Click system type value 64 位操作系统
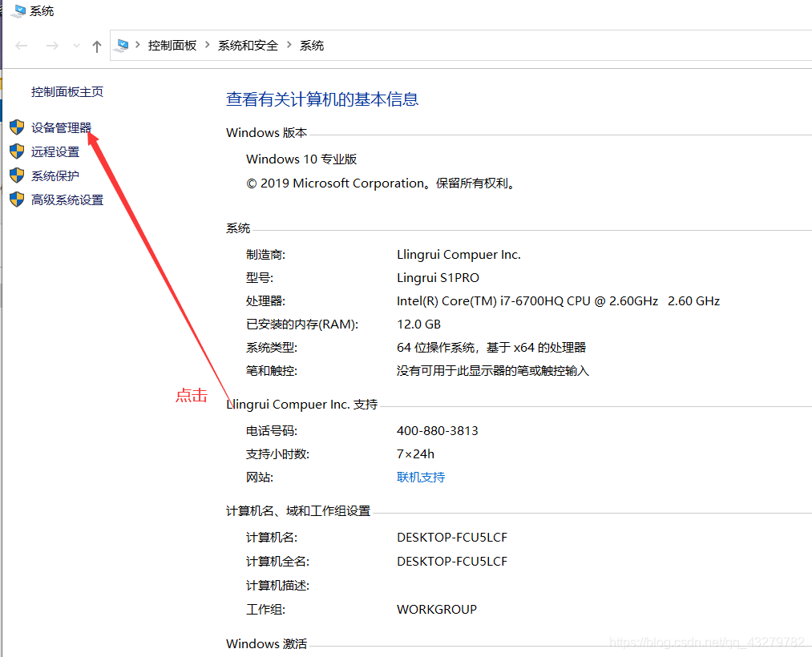The height and width of the screenshot is (657, 812). [491, 348]
